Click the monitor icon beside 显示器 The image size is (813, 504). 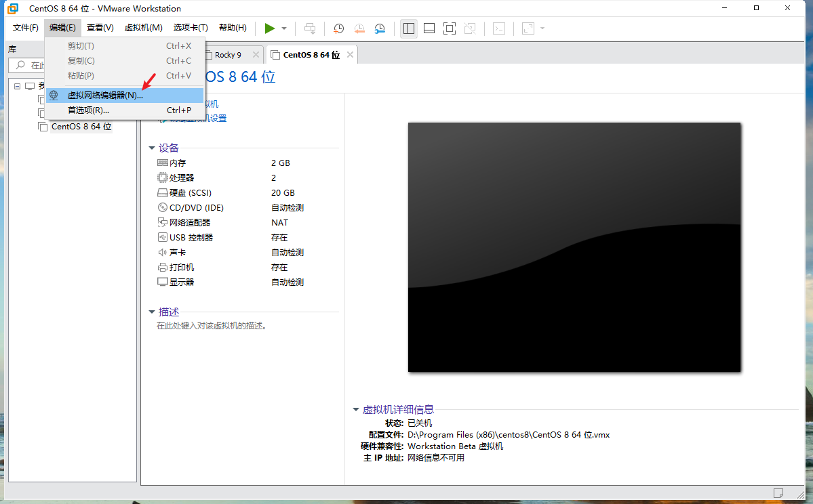coord(162,282)
